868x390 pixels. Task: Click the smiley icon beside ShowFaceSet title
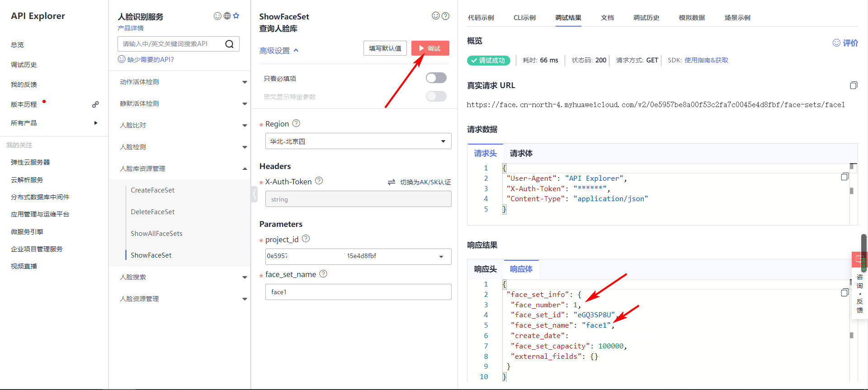pos(436,16)
